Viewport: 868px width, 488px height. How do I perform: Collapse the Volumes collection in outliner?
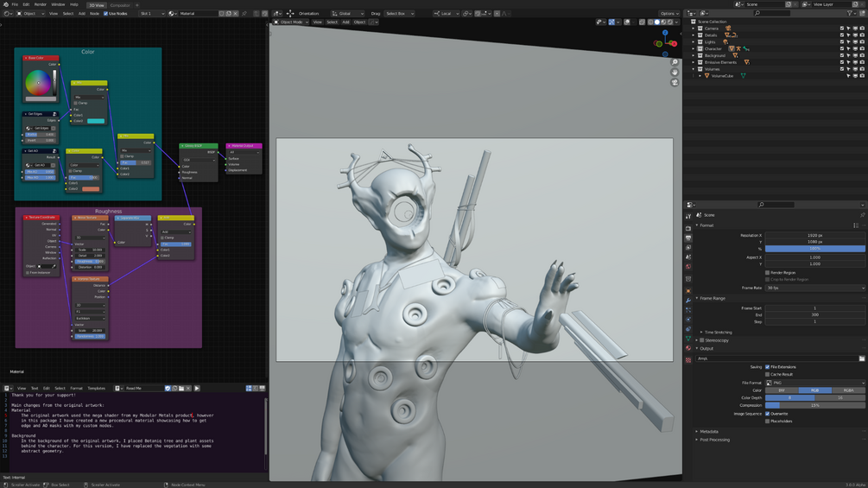point(693,69)
